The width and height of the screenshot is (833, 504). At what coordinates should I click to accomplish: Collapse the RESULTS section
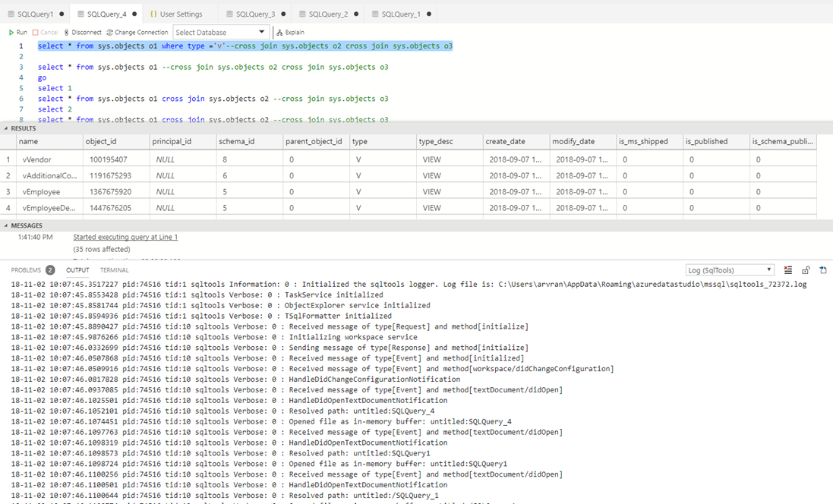pyautogui.click(x=5, y=128)
